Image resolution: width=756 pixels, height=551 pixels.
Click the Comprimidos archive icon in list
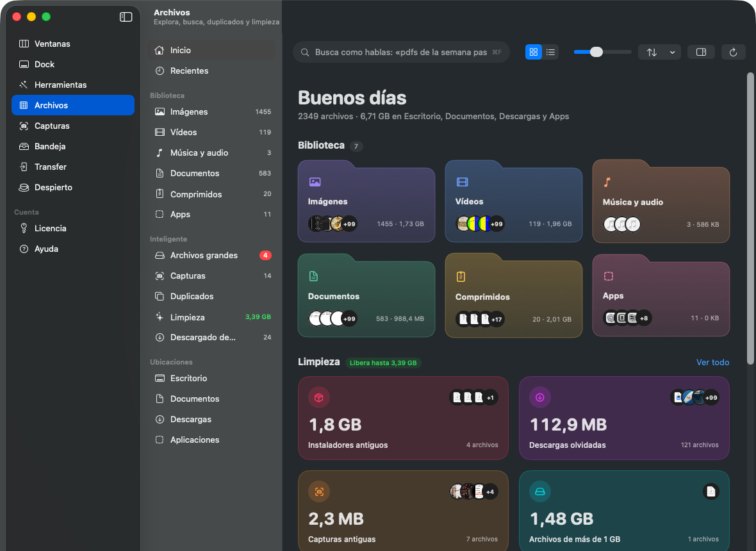click(160, 193)
